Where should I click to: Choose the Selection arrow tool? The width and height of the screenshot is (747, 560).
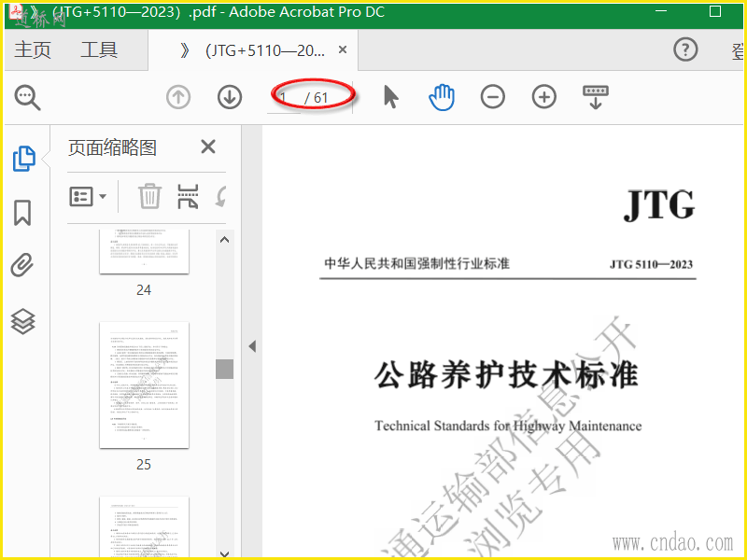[x=390, y=97]
